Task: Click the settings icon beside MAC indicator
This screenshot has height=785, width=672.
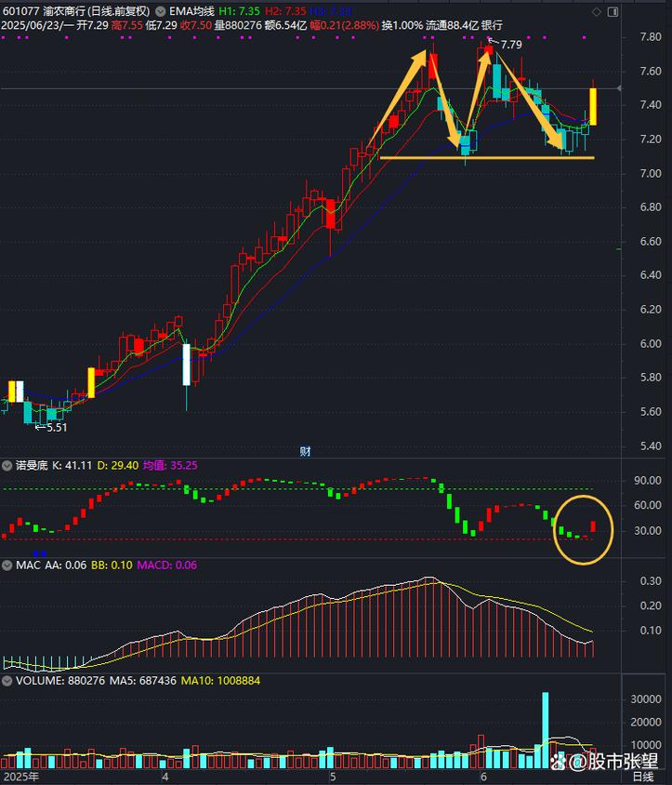Action: (7, 565)
